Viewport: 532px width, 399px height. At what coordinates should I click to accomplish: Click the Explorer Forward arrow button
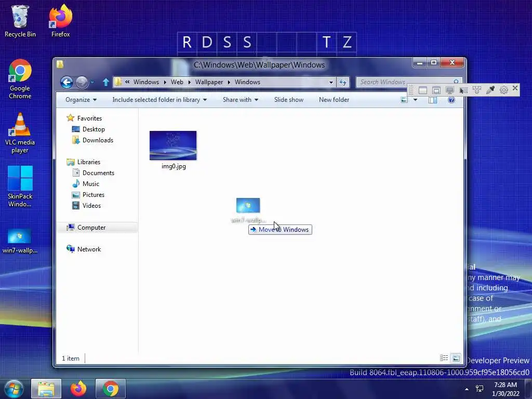[82, 82]
